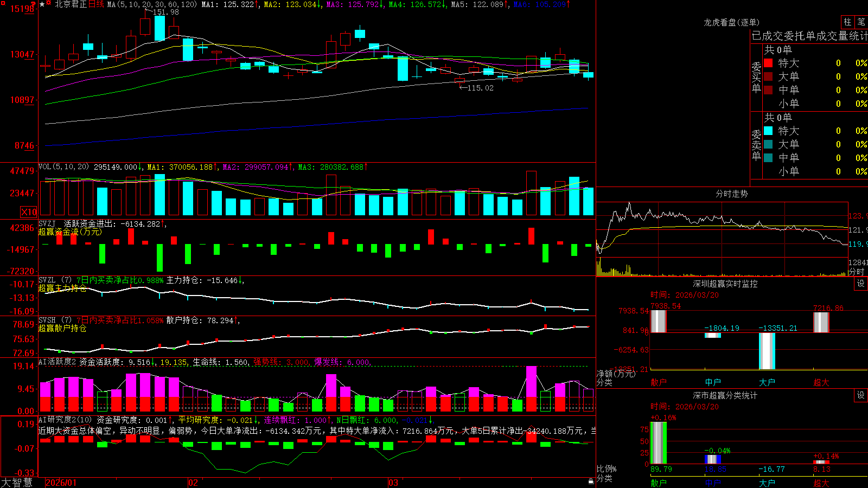Click the 已成交委托单成交量统计 header
This screenshot has width=868, height=488.
(809, 36)
